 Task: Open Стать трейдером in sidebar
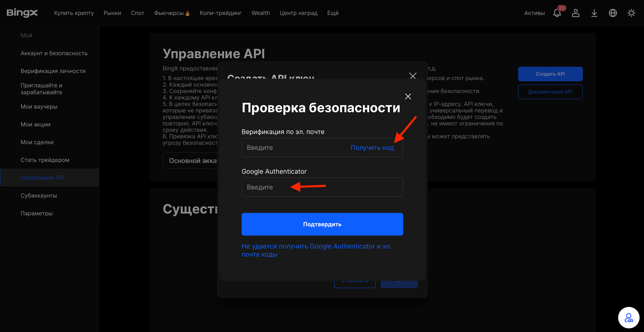[45, 160]
